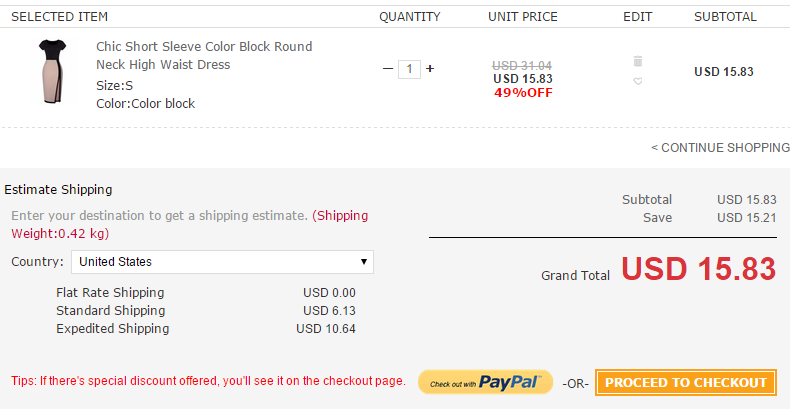Select the Standard Shipping option
The height and width of the screenshot is (409, 798).
click(x=110, y=311)
